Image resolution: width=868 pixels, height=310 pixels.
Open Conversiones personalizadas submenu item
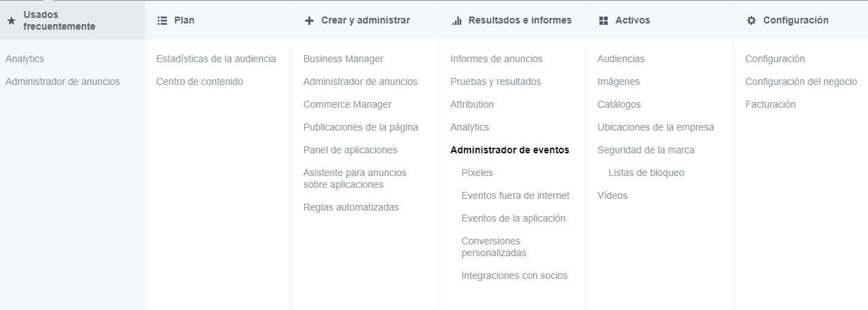tap(494, 247)
